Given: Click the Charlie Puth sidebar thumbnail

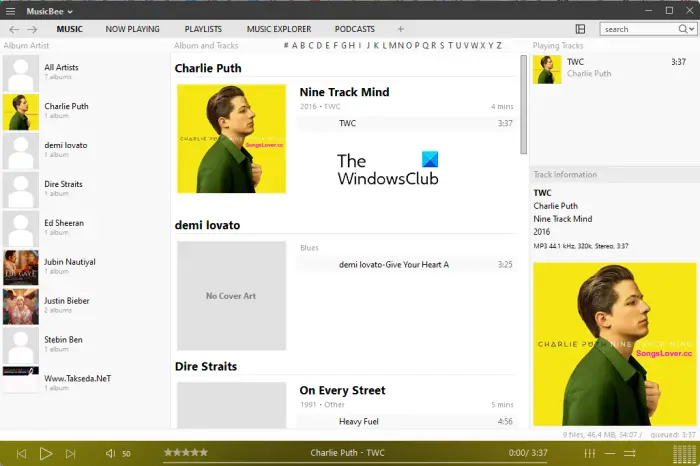Looking at the screenshot, I should [21, 112].
